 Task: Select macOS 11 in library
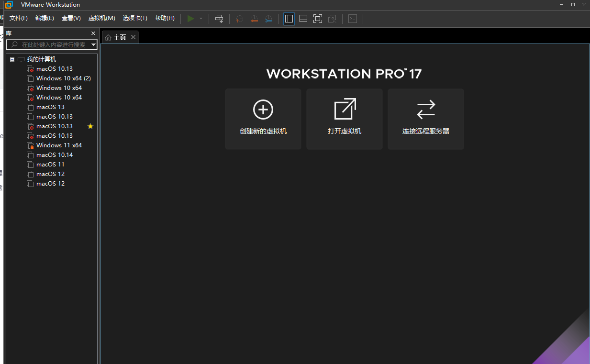(x=50, y=165)
